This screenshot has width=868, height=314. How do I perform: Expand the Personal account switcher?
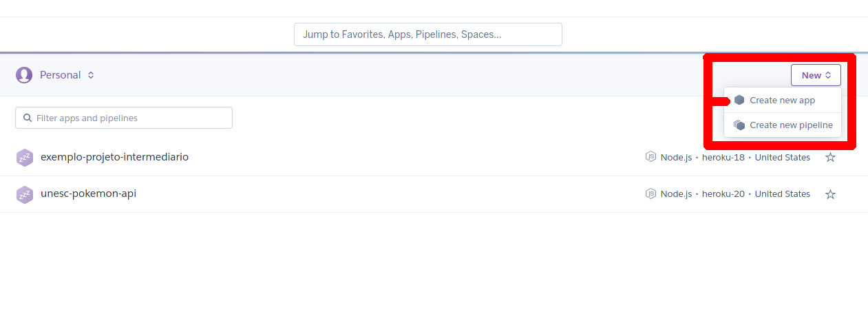point(67,75)
